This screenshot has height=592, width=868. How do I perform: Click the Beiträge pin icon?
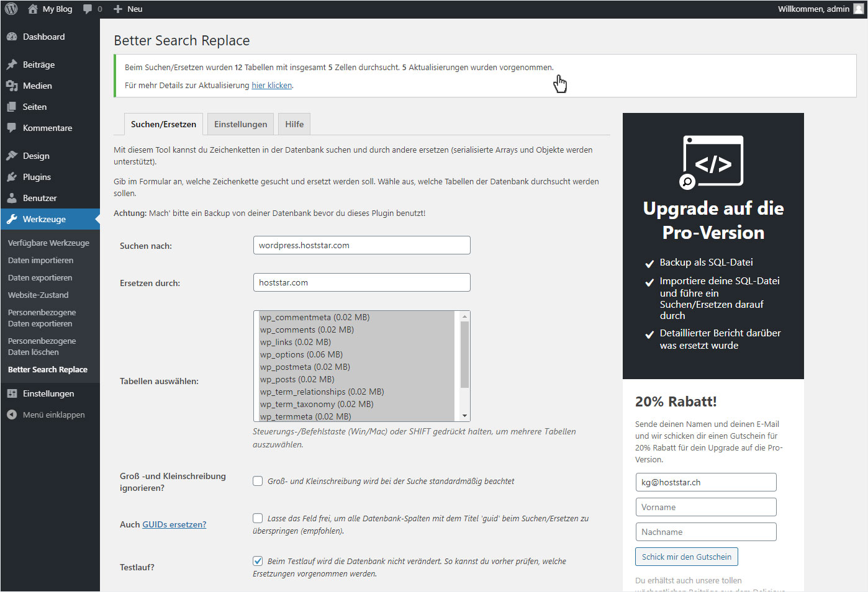tap(12, 65)
